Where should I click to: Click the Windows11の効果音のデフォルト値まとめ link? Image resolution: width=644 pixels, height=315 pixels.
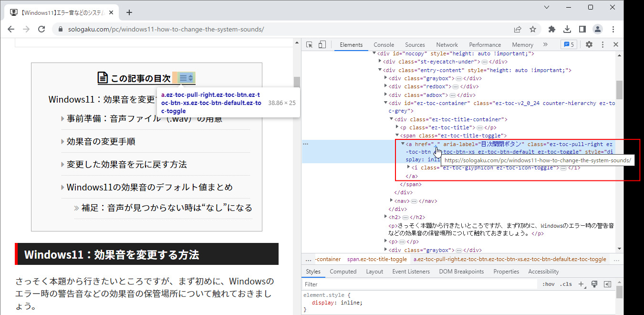(x=149, y=187)
